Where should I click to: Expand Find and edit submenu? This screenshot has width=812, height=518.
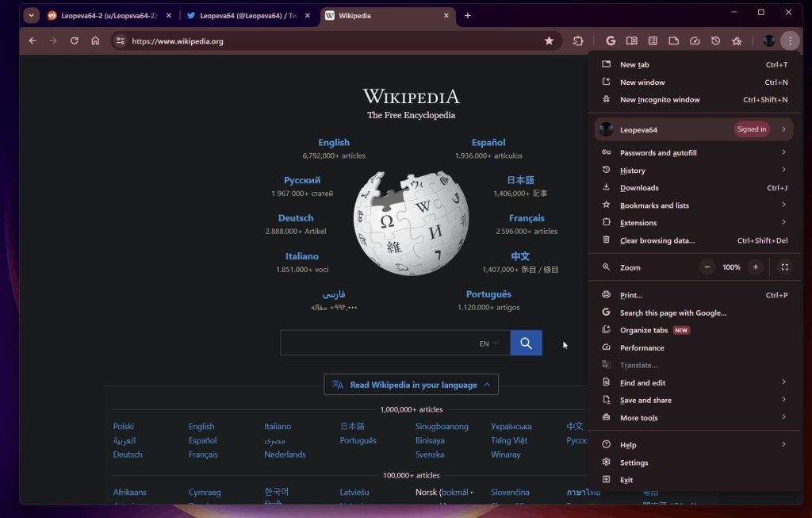click(694, 383)
